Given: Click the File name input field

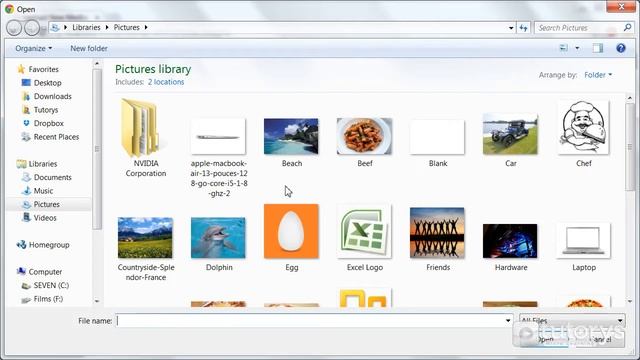Looking at the screenshot, I should (x=310, y=320).
